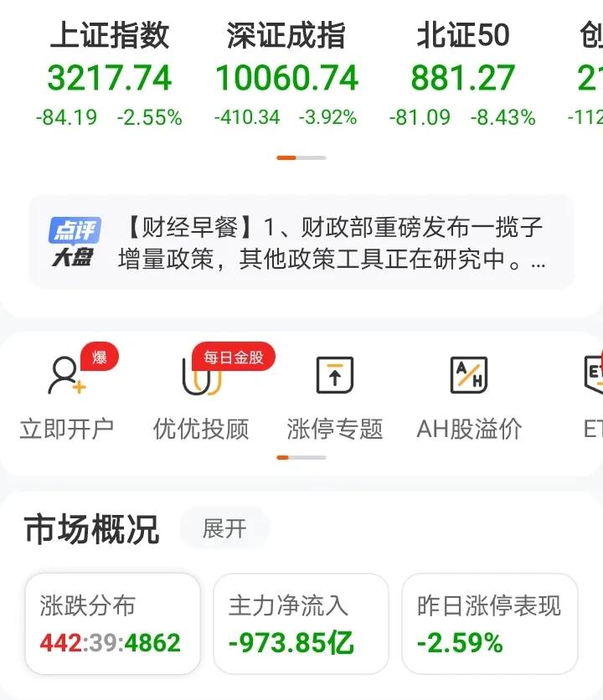This screenshot has height=700, width=603.
Task: Tap the 北证50 value 881.27
Action: point(463,78)
